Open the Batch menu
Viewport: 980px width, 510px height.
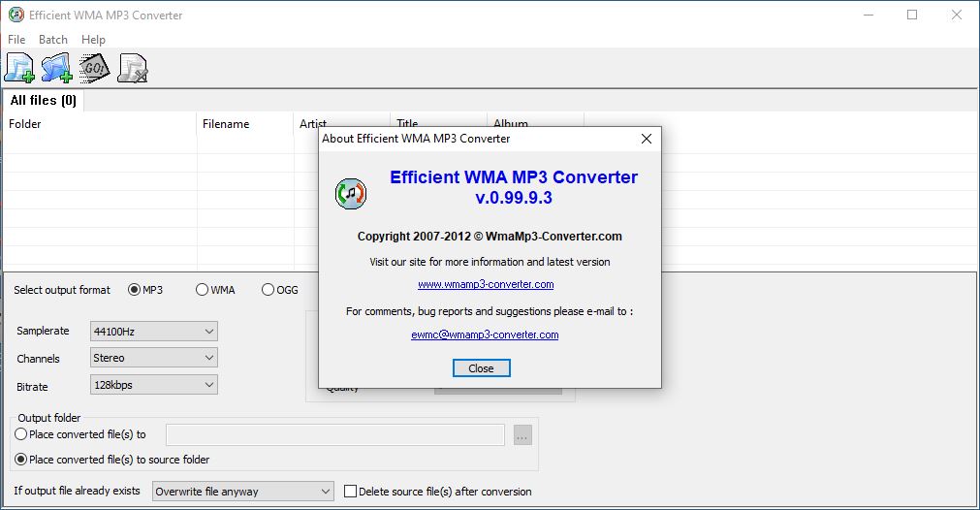(x=53, y=40)
